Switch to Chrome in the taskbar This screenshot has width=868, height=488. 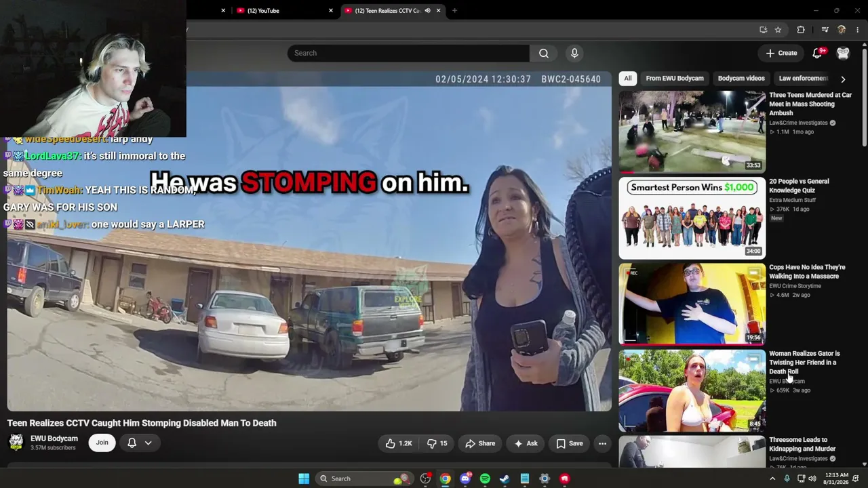click(445, 479)
